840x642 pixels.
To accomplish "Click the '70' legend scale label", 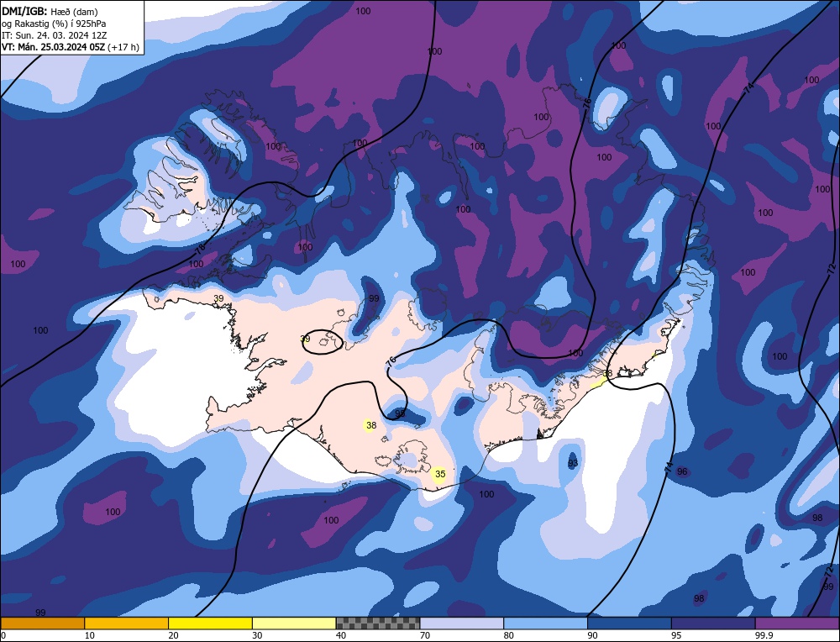I will [425, 635].
